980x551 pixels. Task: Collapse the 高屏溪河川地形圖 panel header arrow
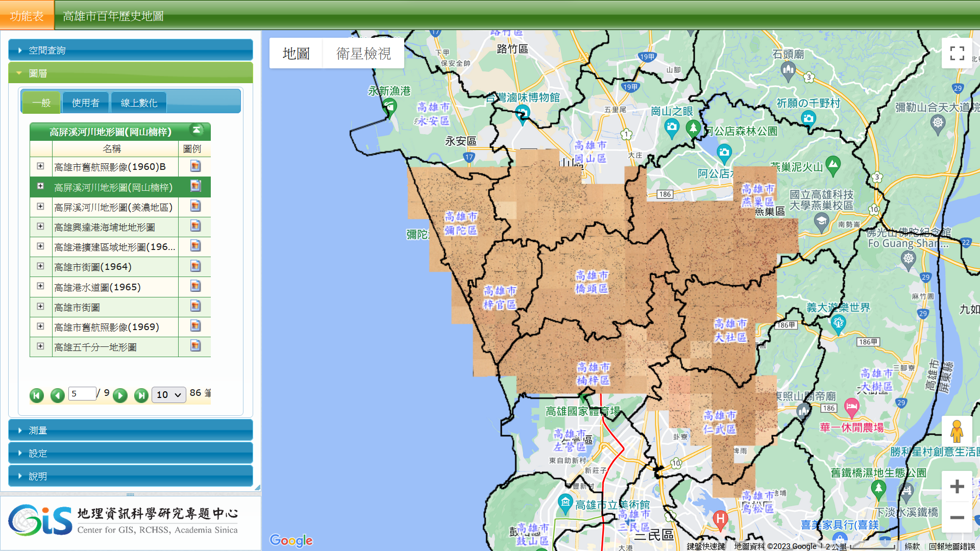click(x=196, y=130)
